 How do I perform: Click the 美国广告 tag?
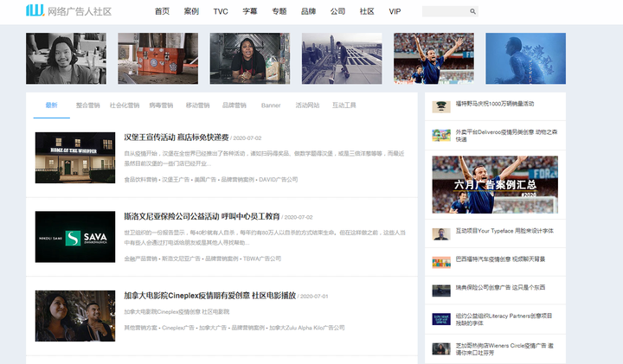click(205, 180)
